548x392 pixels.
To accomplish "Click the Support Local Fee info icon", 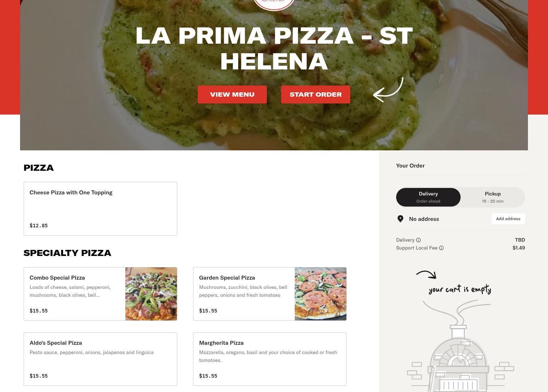I will coord(441,248).
